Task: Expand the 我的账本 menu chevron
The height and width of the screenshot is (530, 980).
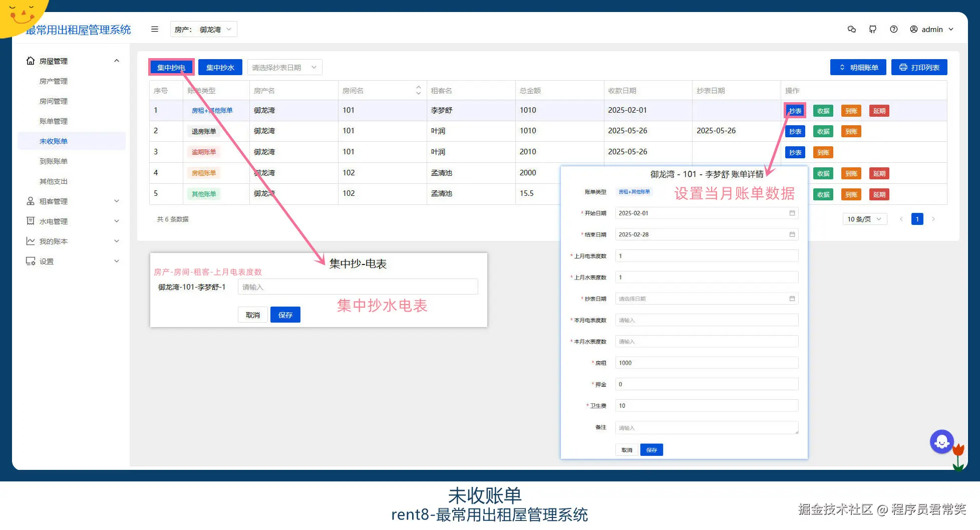Action: point(117,241)
